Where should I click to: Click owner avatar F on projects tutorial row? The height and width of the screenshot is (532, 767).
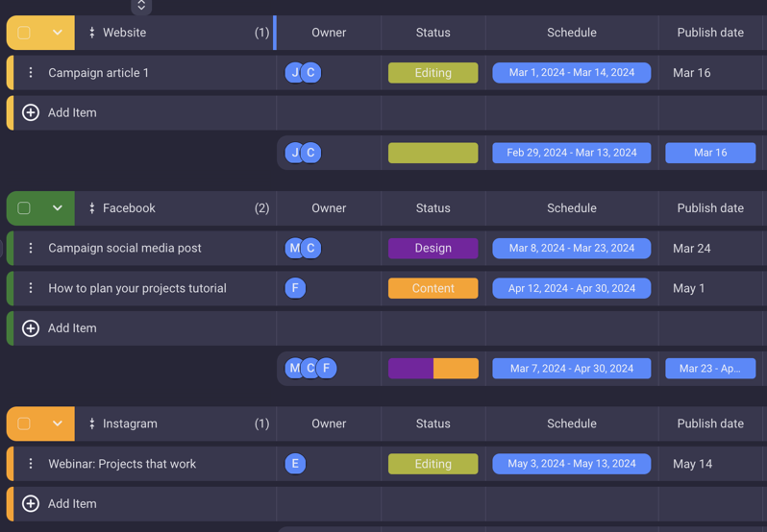pos(295,288)
